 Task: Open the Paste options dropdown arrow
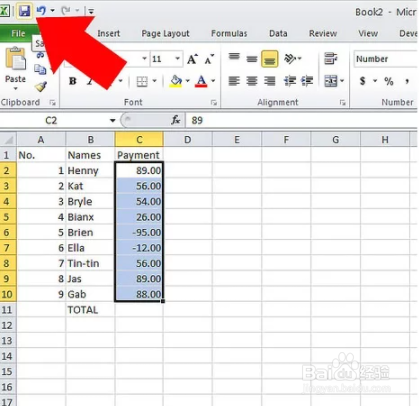coord(15,89)
